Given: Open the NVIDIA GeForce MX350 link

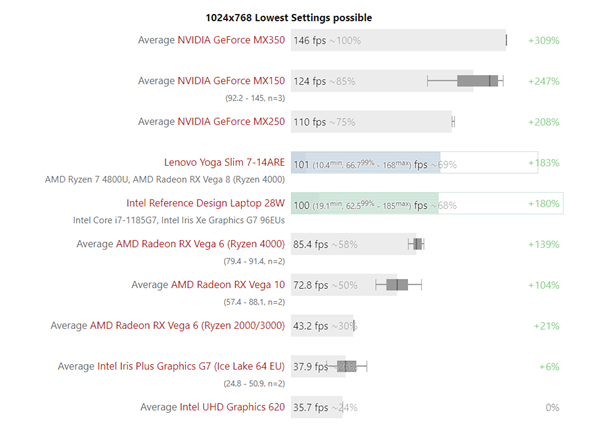Looking at the screenshot, I should [231, 41].
